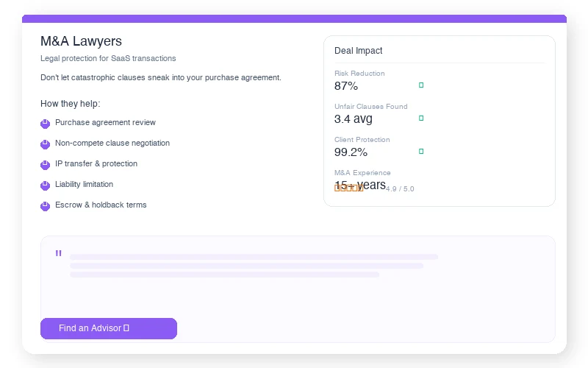Click the orange star rating icons
The height and width of the screenshot is (368, 588).
(x=348, y=188)
